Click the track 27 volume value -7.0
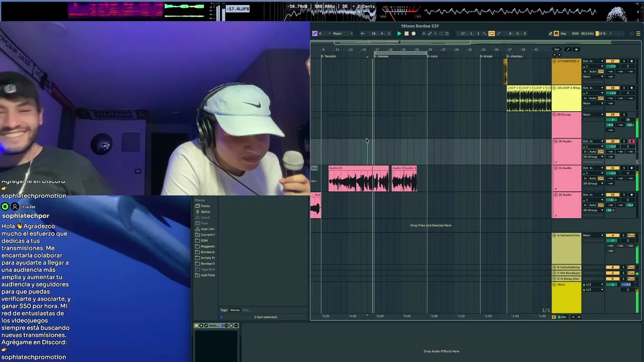This screenshot has width=644, height=362. [613, 66]
